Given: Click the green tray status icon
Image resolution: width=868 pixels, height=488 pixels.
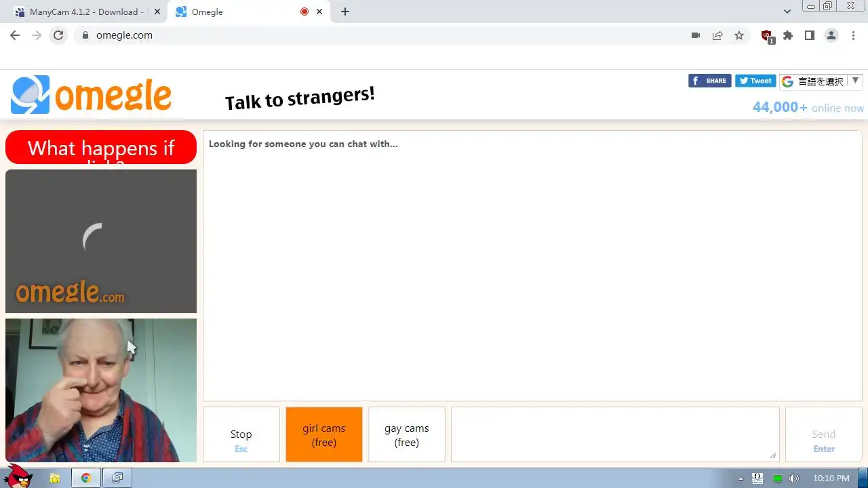Looking at the screenshot, I should coord(778,479).
